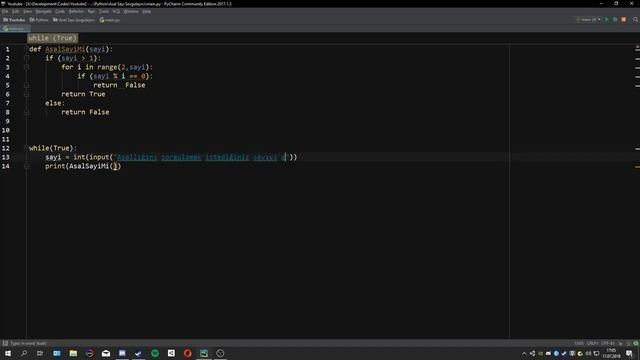
Task: Click the input prompt string on line 13
Action: [x=201, y=157]
